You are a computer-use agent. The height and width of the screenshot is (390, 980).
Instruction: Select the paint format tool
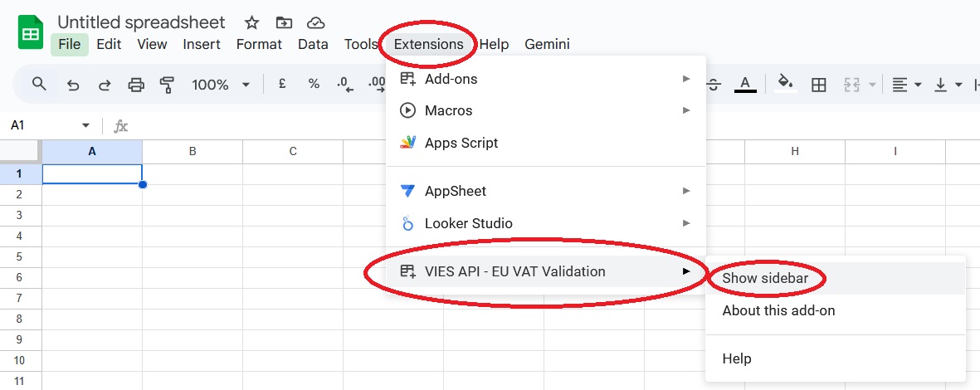click(x=167, y=85)
